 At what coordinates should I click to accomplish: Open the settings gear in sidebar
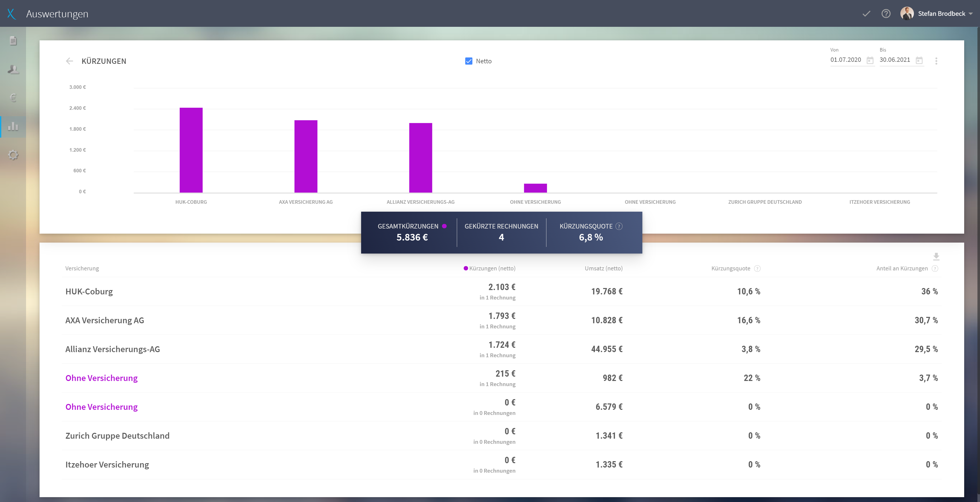[x=13, y=155]
